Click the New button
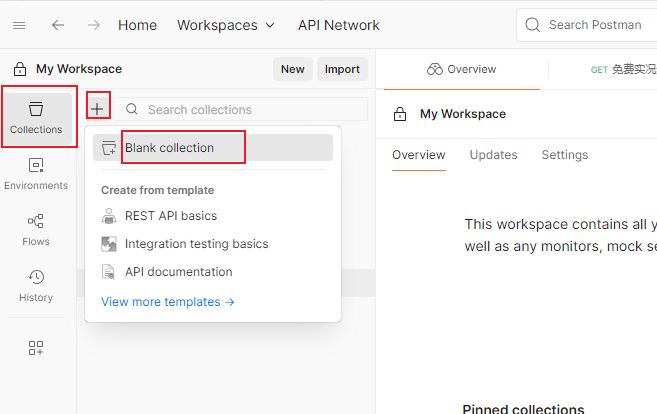The image size is (657, 414). click(x=292, y=69)
